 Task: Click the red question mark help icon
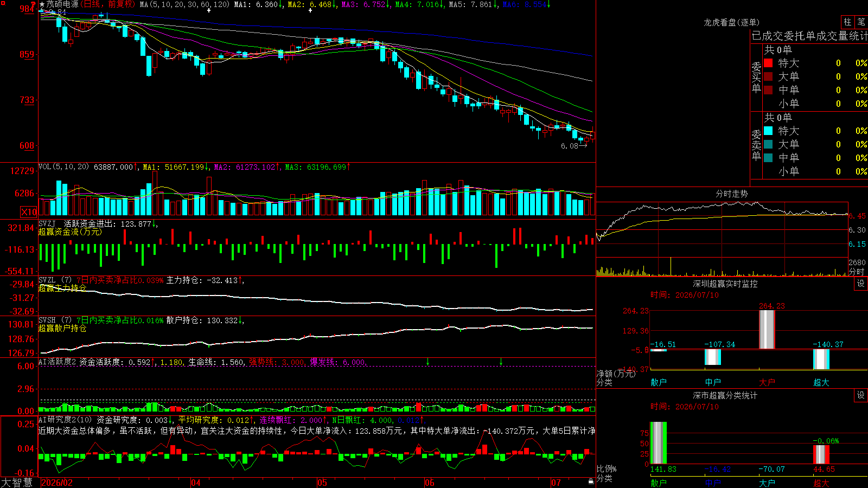(34, 4)
